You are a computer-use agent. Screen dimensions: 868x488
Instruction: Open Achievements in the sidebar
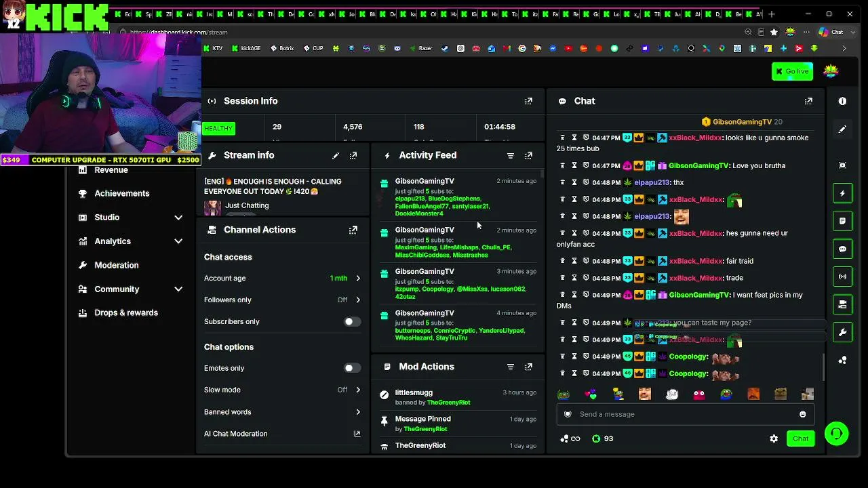click(114, 194)
